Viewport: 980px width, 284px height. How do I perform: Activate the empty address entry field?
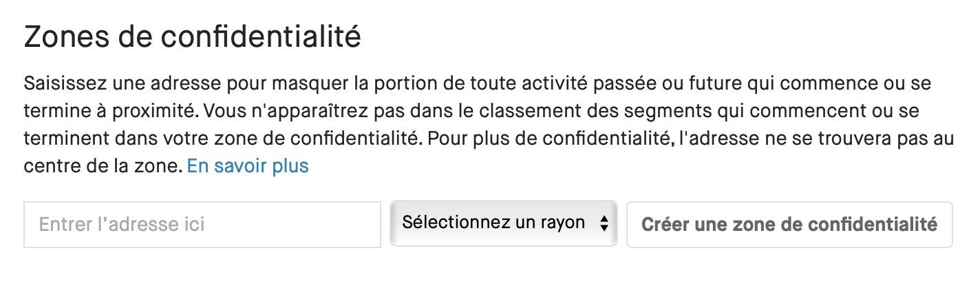coord(202,225)
